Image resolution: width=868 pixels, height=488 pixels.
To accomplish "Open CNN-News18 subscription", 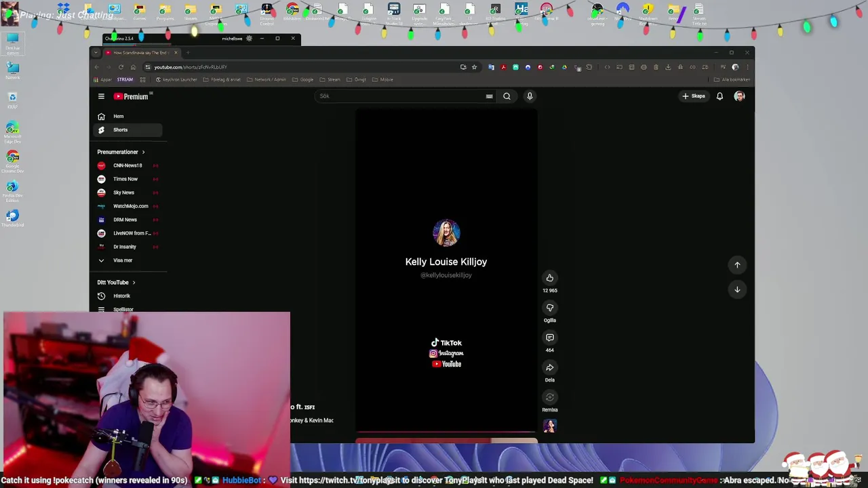I will click(x=128, y=165).
